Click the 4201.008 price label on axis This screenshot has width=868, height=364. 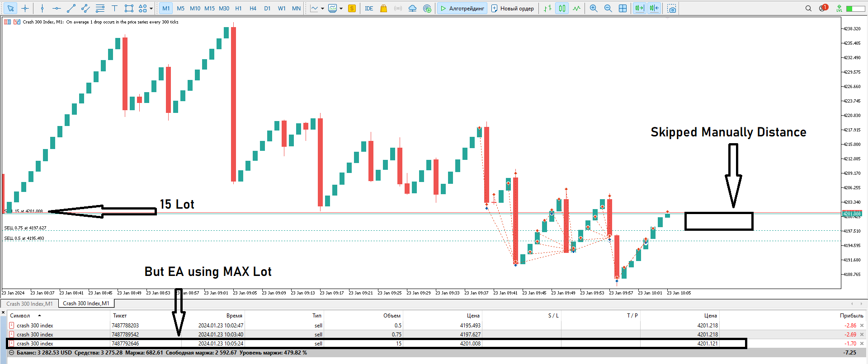tap(852, 214)
